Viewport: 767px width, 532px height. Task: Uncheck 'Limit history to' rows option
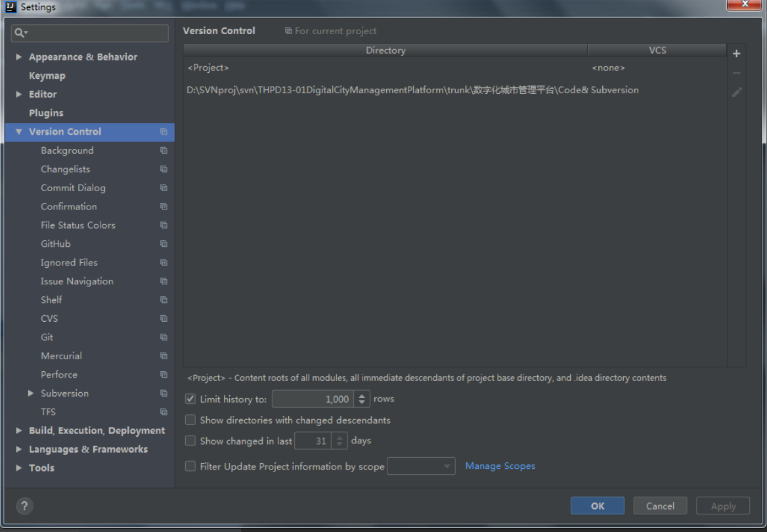click(190, 399)
